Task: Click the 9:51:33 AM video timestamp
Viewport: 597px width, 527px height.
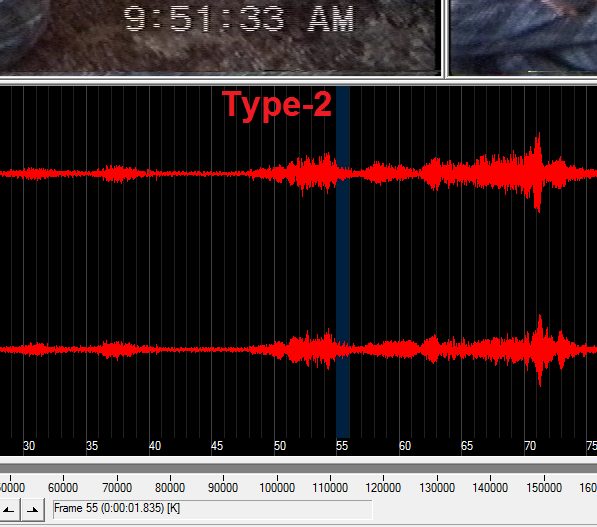Action: pos(239,18)
